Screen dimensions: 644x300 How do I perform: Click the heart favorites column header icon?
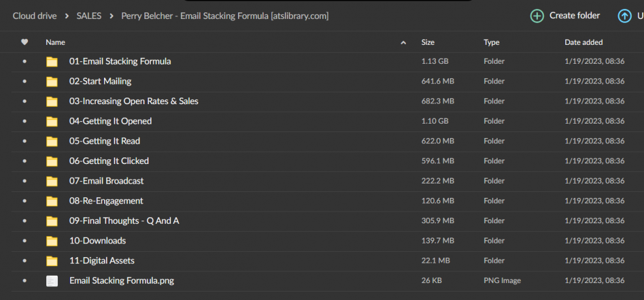25,42
